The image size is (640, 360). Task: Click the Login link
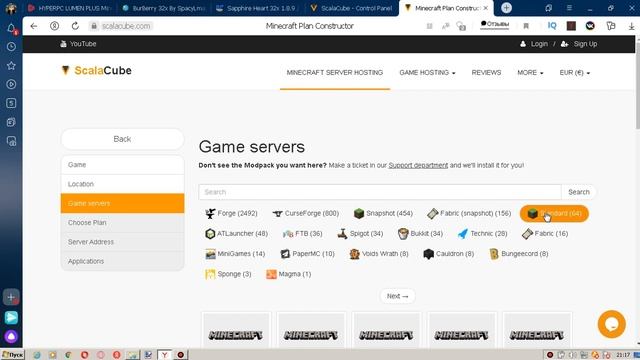(534, 44)
